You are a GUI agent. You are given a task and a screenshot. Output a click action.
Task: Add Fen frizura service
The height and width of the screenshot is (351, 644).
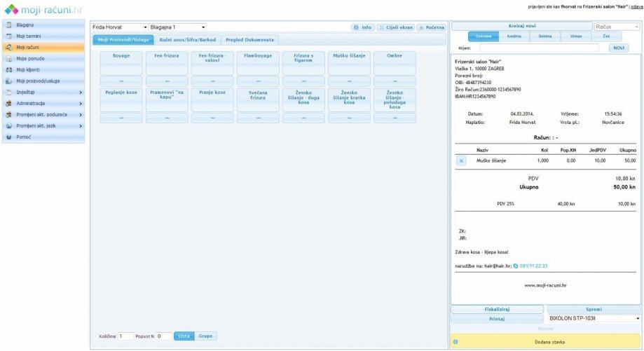point(167,63)
